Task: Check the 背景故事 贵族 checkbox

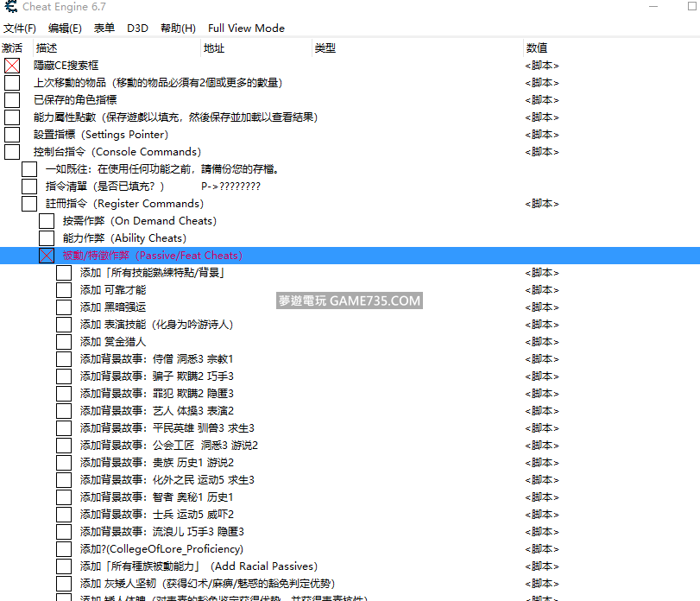Action: [x=64, y=463]
